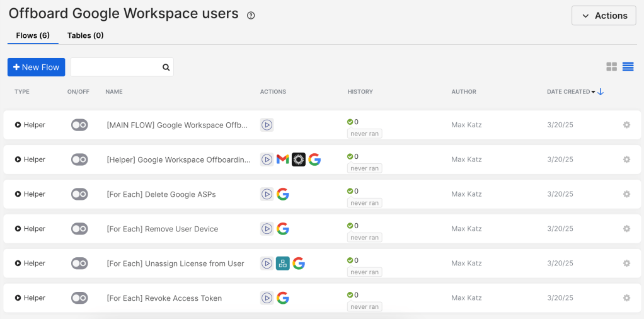Run play icon for Delete Google ASPs
The width and height of the screenshot is (644, 319).
pyautogui.click(x=267, y=194)
